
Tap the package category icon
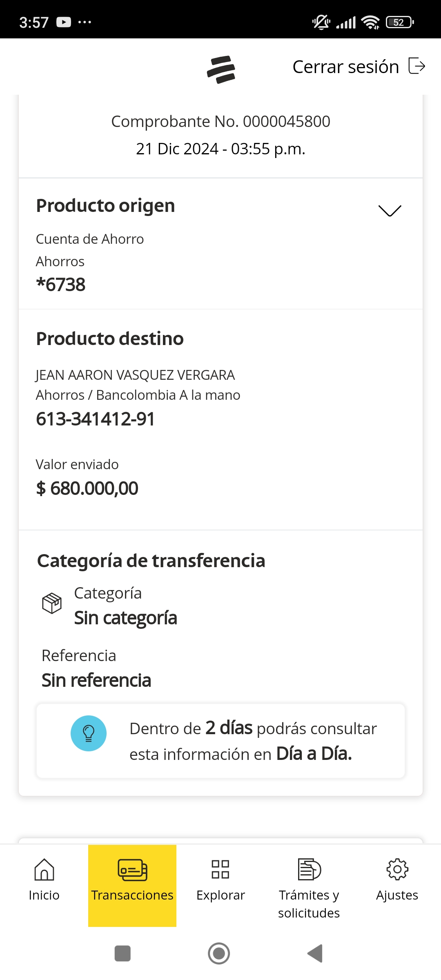[x=52, y=603]
